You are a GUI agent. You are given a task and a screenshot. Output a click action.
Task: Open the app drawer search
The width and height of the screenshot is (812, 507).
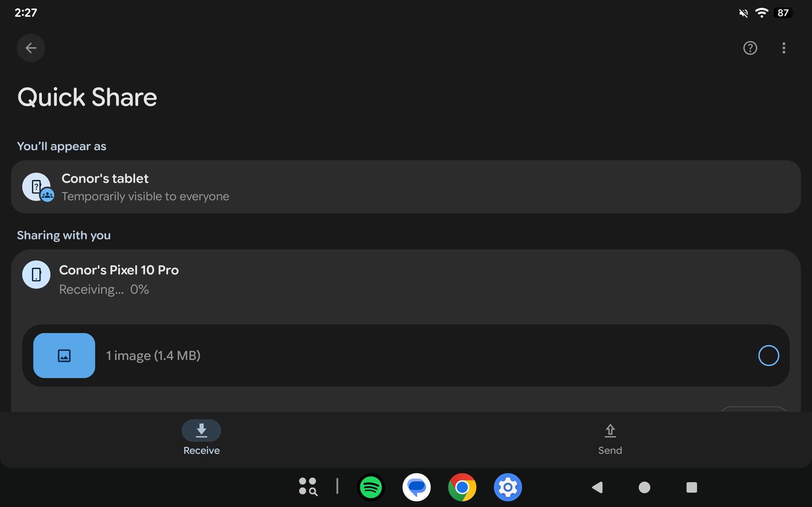(x=308, y=487)
